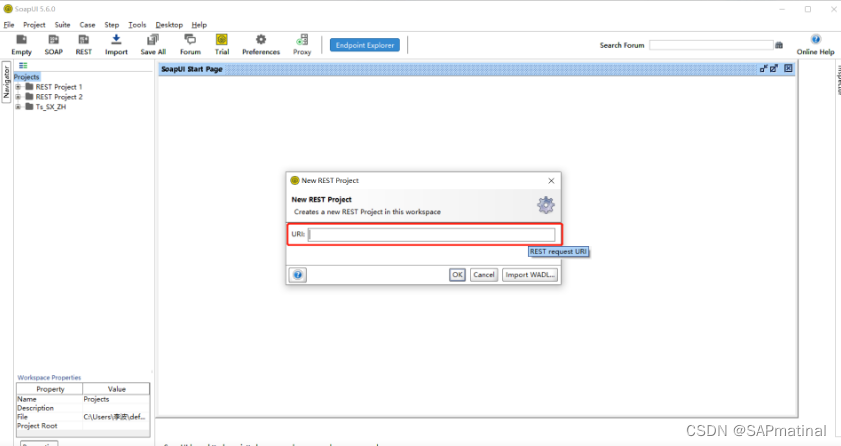This screenshot has width=841, height=446.
Task: Open the Forum toolbar icon
Action: click(x=190, y=44)
